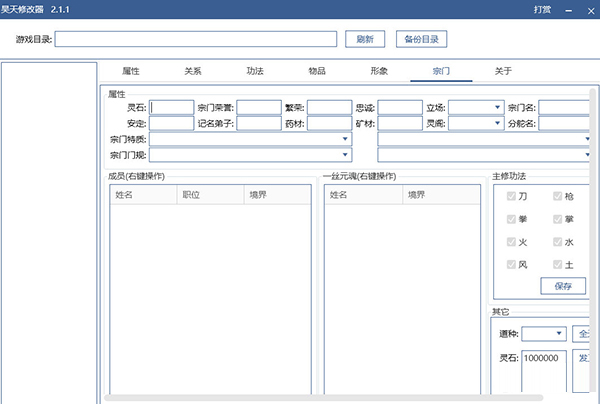Expand the 宗门门规 first dropdown

[251, 155]
